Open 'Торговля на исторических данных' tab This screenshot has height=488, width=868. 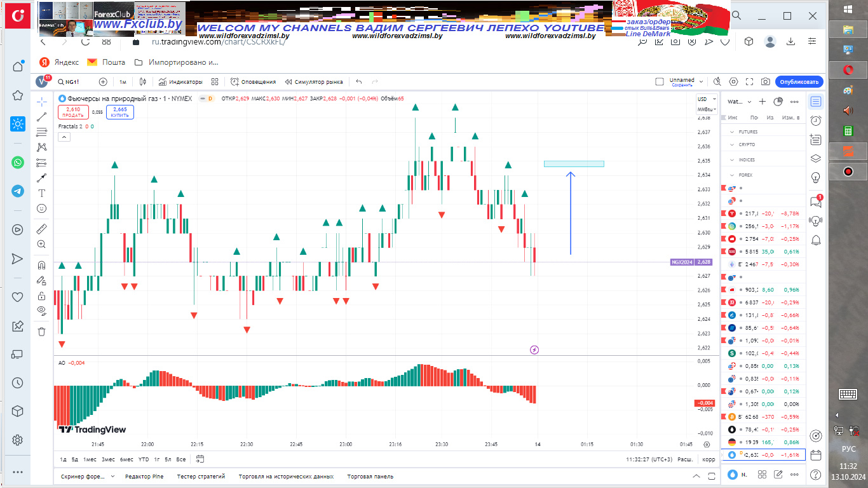pyautogui.click(x=286, y=477)
